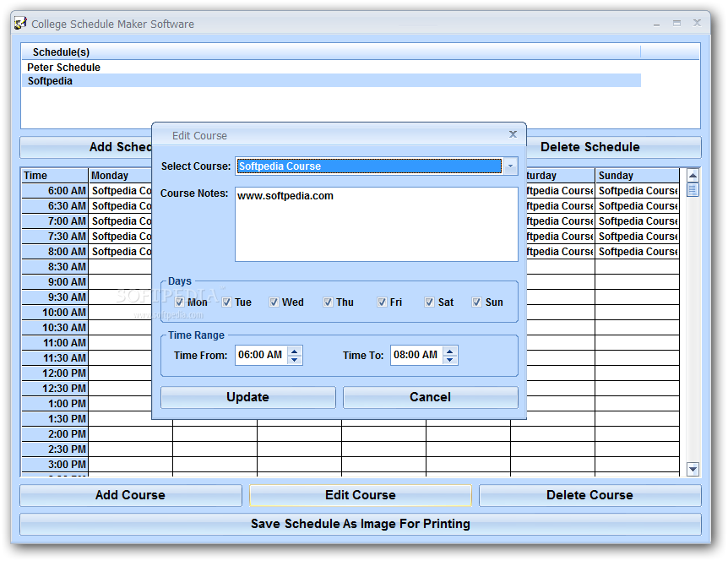The width and height of the screenshot is (728, 561).
Task: Select the 3:00 PM time row header
Action: 55,465
